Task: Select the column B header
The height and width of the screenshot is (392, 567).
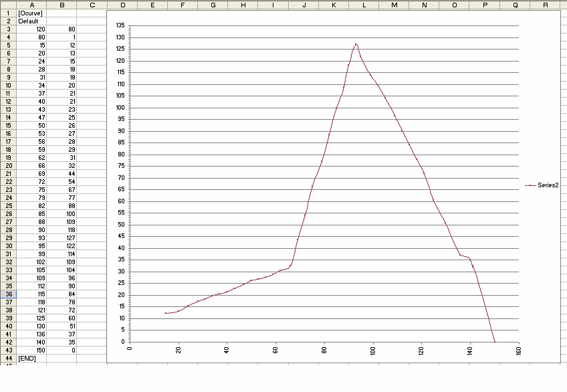Action: pyautogui.click(x=62, y=5)
